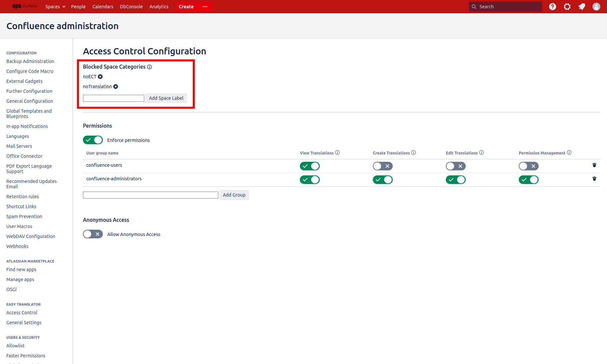
Task: Open the administration settings gear icon
Action: [567, 6]
